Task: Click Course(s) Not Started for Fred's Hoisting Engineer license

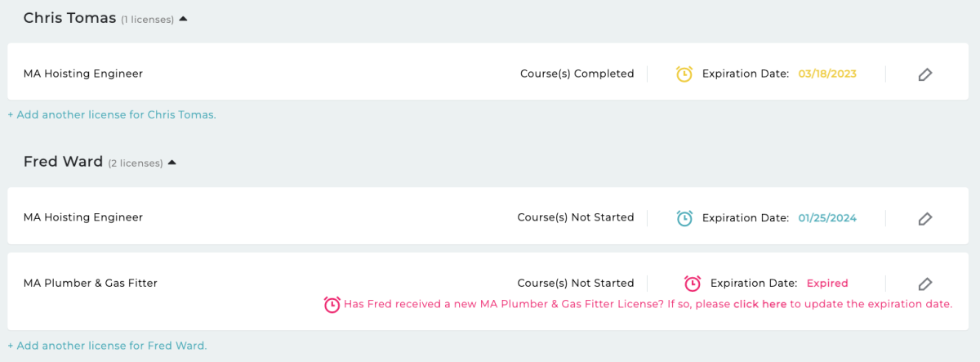Action: (x=576, y=217)
